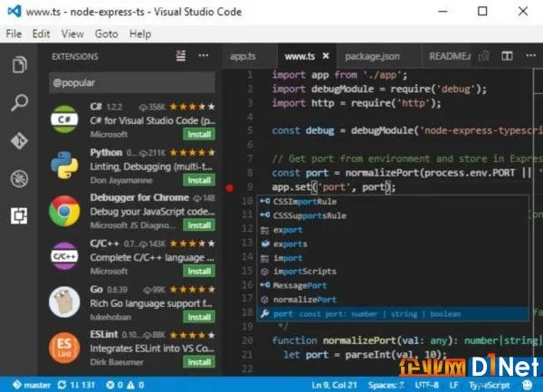Open Extensions panel more actions ellipsis

click(x=204, y=55)
